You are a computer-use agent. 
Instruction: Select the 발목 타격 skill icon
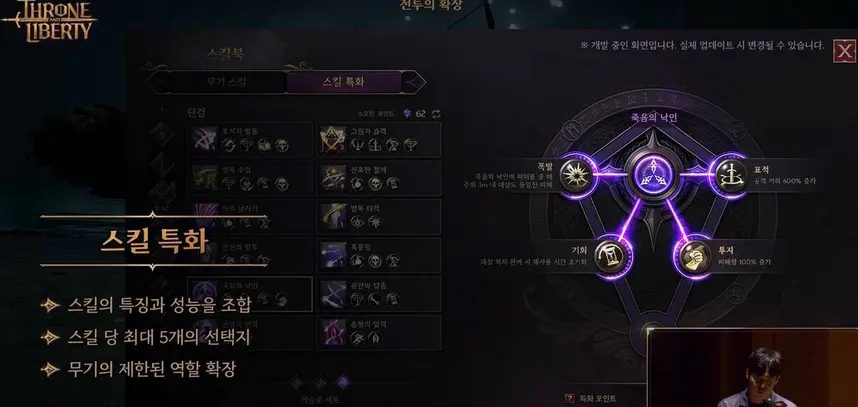tap(333, 217)
